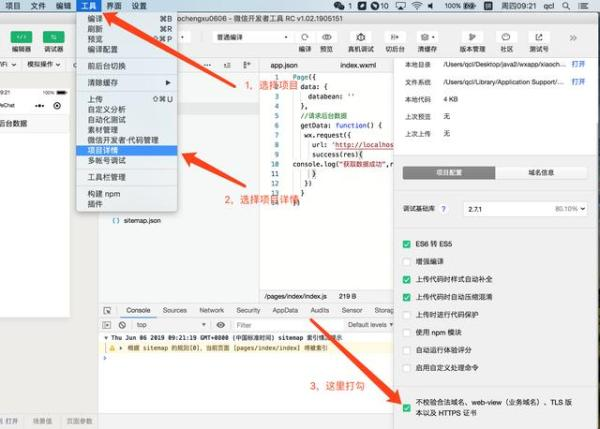
Task: Select 项目详情 in the 工具 menu
Action: pyautogui.click(x=127, y=150)
